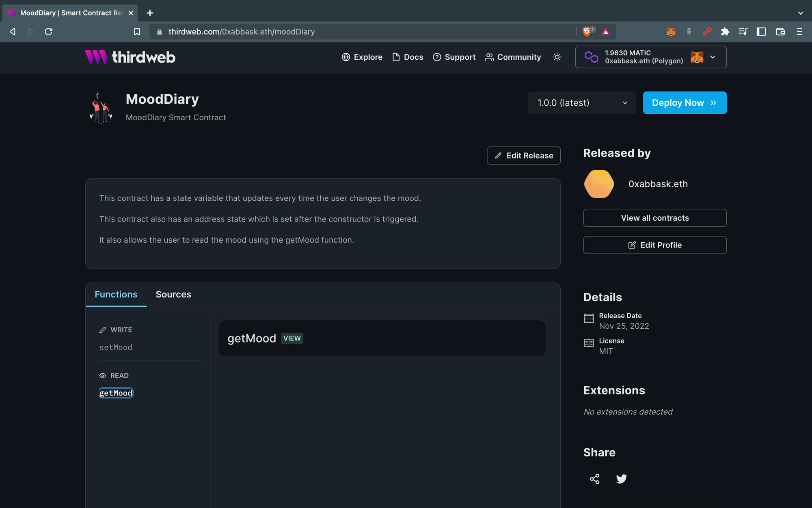This screenshot has height=508, width=812.
Task: Click the padlock icon in the address bar
Action: 160,31
